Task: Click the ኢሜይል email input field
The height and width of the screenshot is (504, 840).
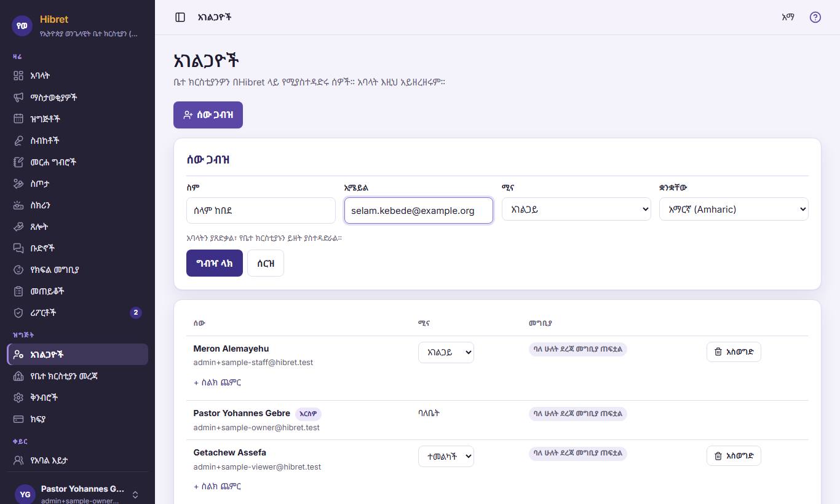Action: click(419, 210)
